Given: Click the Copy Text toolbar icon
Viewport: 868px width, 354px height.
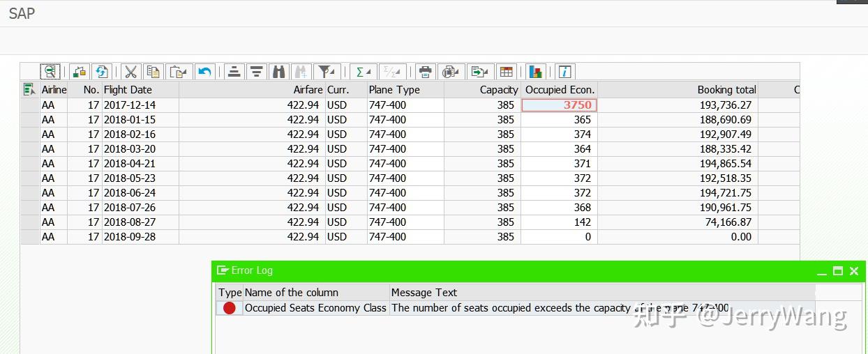Looking at the screenshot, I should (x=153, y=71).
